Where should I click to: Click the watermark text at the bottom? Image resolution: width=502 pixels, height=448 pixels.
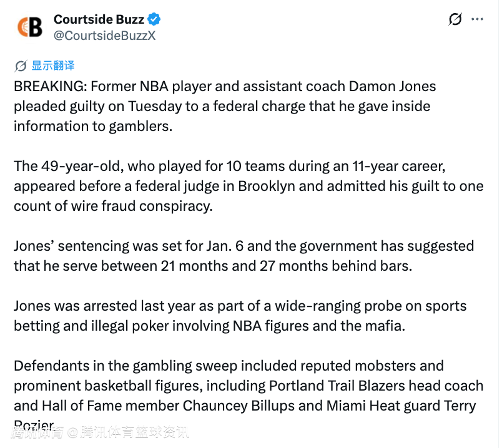point(100,432)
